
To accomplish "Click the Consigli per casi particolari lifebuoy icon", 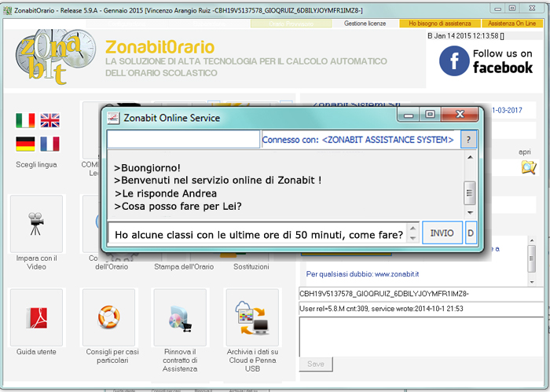I will click(108, 317).
